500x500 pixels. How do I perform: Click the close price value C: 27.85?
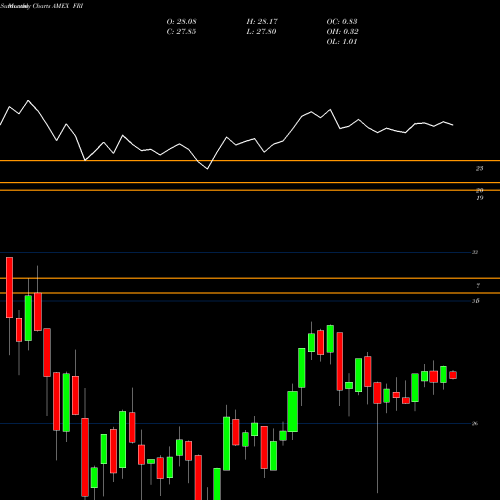(181, 32)
